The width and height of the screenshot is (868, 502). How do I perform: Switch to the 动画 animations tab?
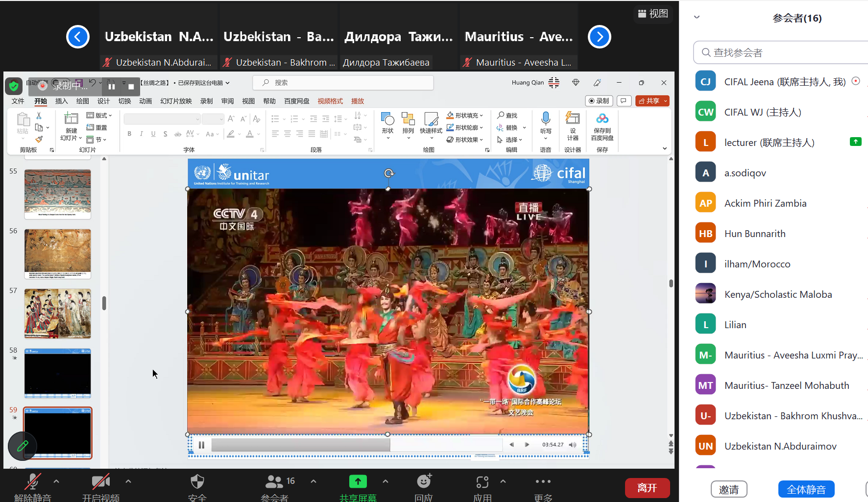point(145,101)
